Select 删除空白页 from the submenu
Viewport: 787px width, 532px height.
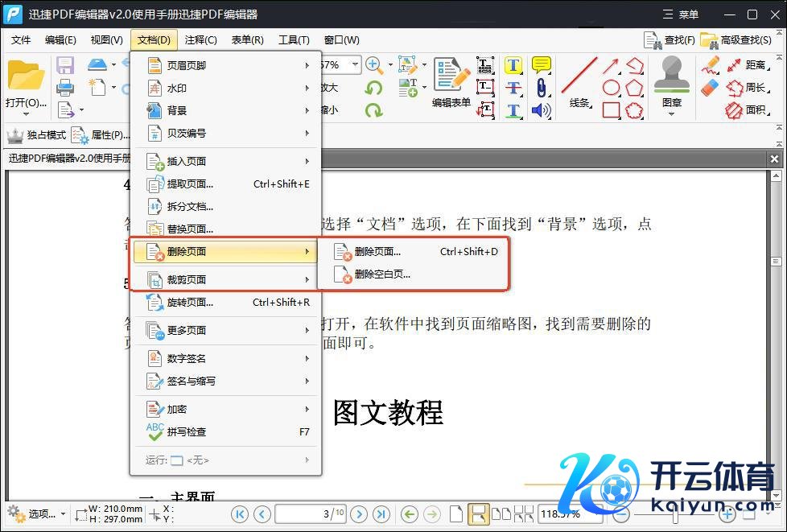(x=382, y=274)
